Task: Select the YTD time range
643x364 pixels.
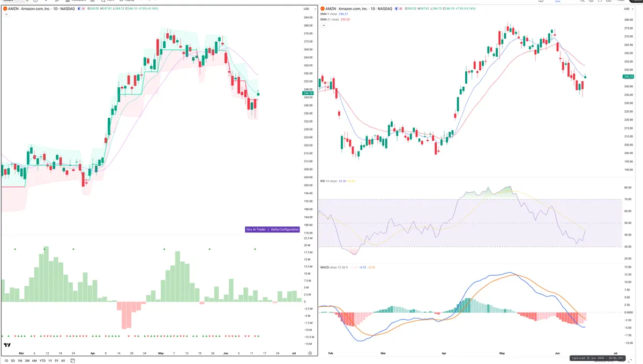Action: coord(42,361)
